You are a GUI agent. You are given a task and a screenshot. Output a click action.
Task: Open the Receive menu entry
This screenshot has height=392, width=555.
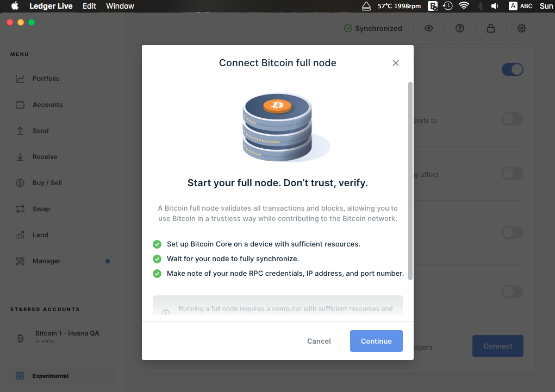(x=45, y=157)
